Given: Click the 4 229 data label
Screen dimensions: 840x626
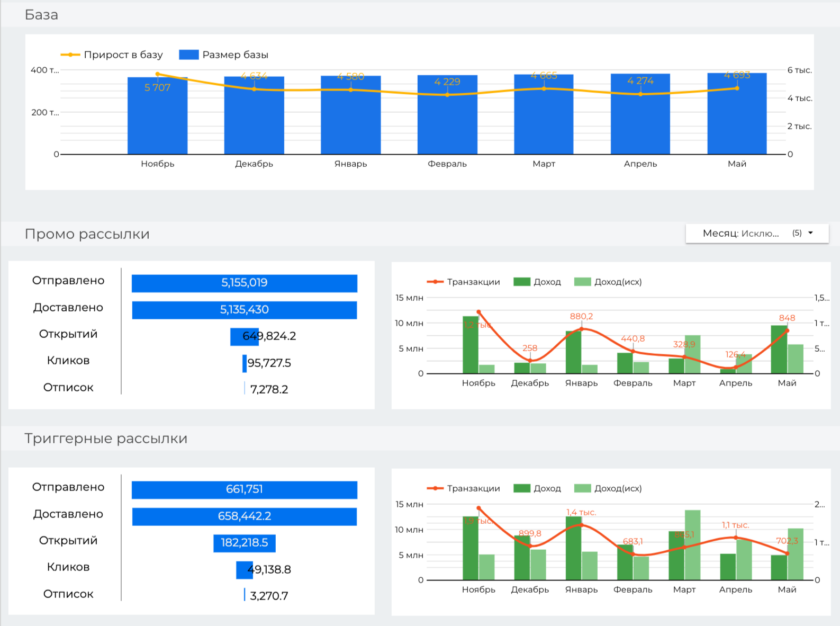Looking at the screenshot, I should pos(447,82).
